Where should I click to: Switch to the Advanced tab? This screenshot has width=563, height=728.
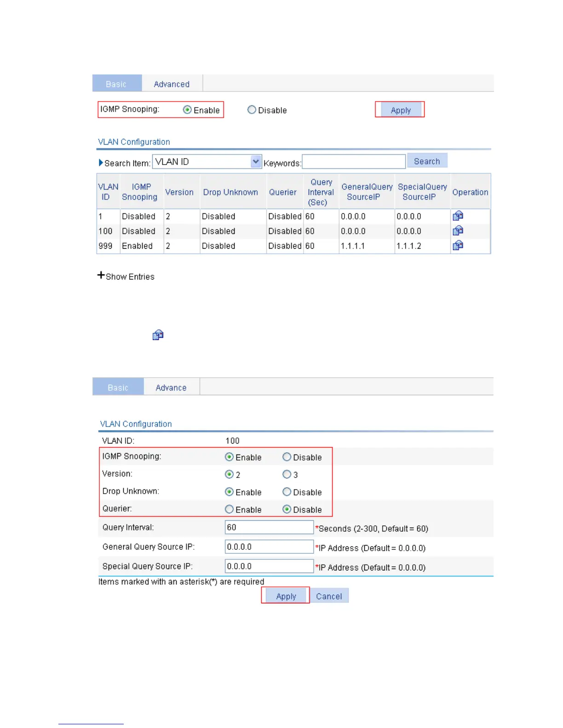point(172,84)
